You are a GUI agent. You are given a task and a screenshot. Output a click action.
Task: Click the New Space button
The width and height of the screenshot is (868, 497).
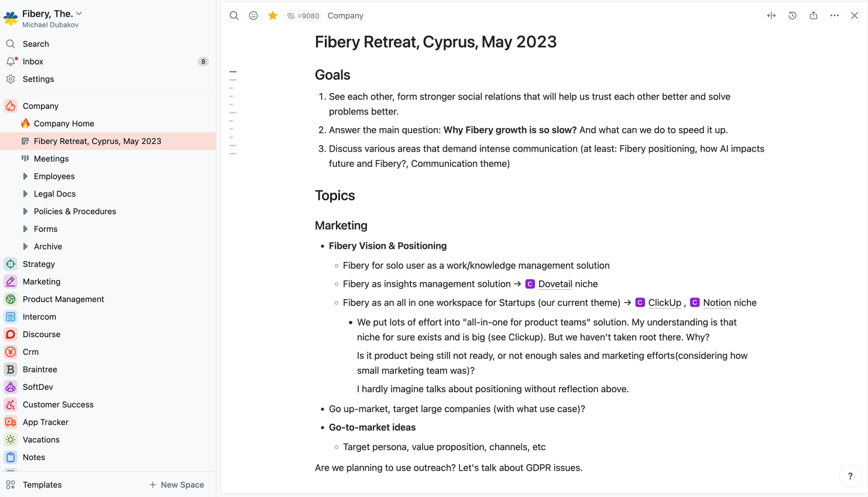point(177,485)
